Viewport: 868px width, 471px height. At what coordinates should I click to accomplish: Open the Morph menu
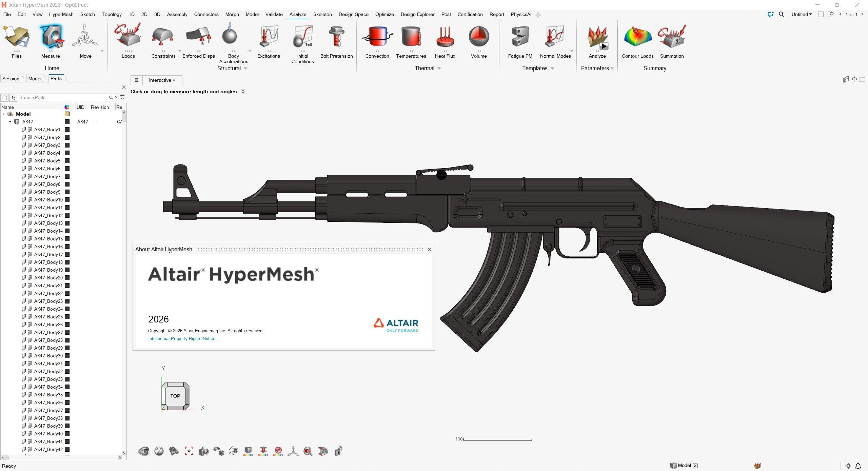232,14
